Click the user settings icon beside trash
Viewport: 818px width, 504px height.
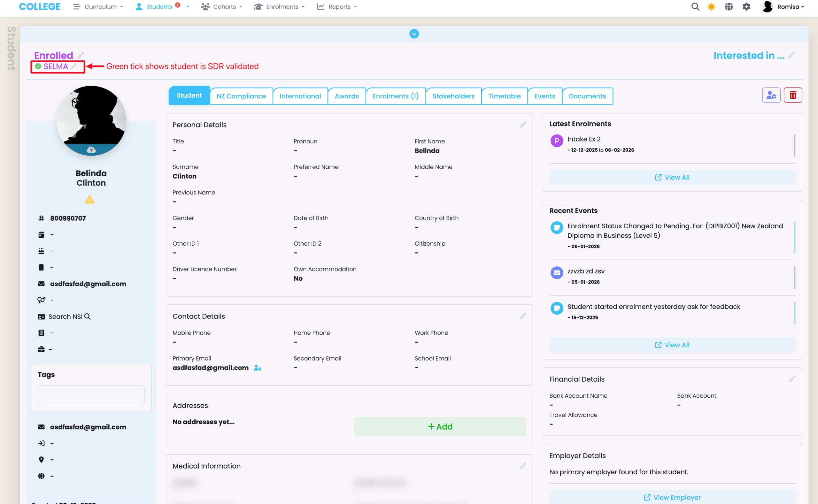pyautogui.click(x=771, y=95)
